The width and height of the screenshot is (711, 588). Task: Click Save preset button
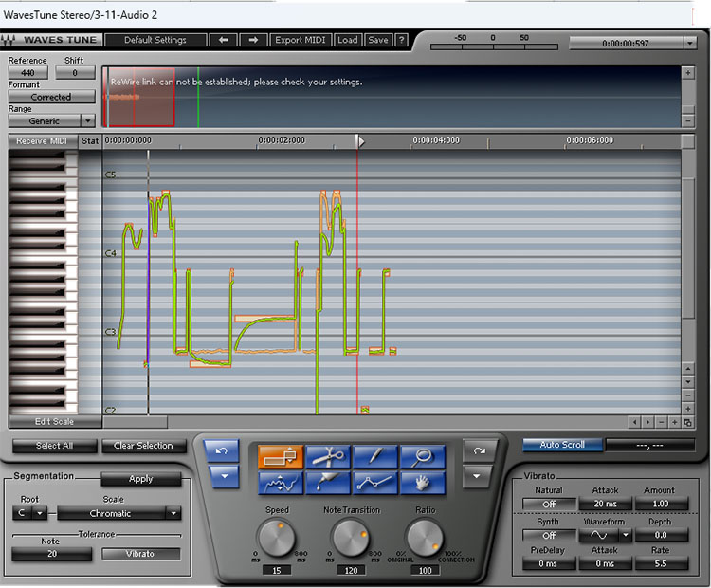[377, 40]
